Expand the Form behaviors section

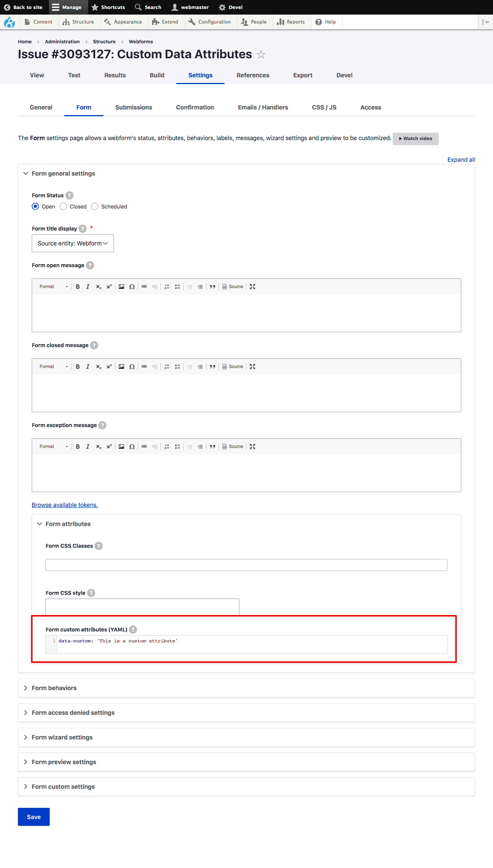(54, 688)
